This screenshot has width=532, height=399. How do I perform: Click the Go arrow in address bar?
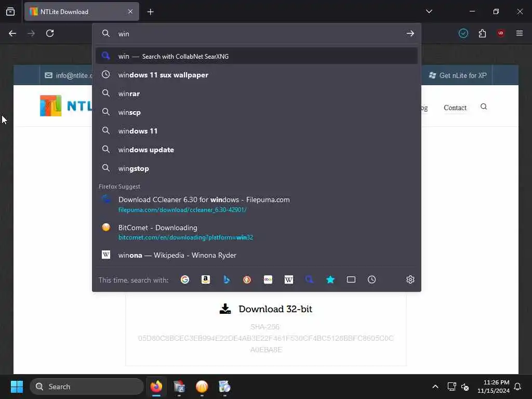tap(410, 34)
